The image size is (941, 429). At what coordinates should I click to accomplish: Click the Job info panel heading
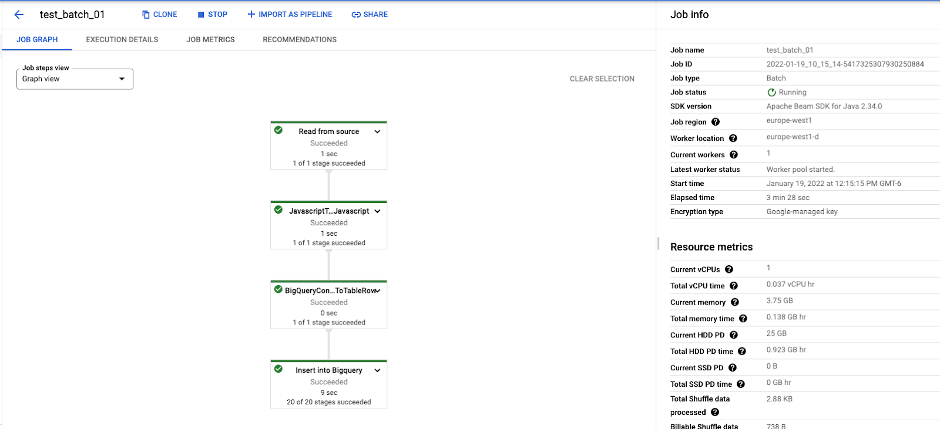click(690, 14)
